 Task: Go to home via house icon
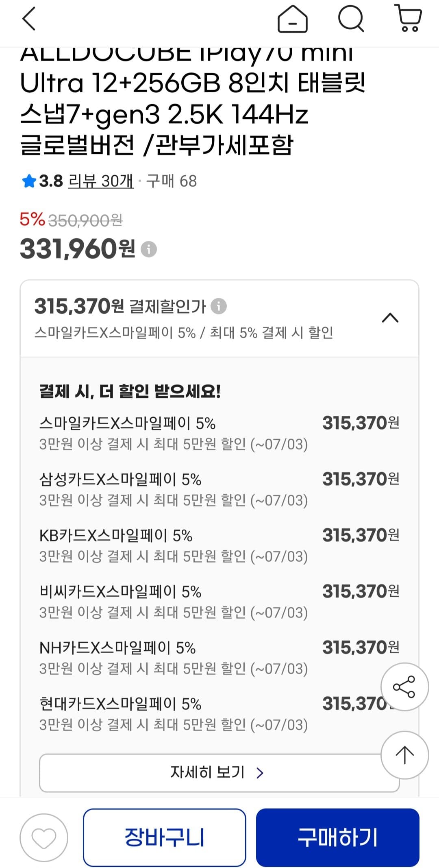(292, 19)
